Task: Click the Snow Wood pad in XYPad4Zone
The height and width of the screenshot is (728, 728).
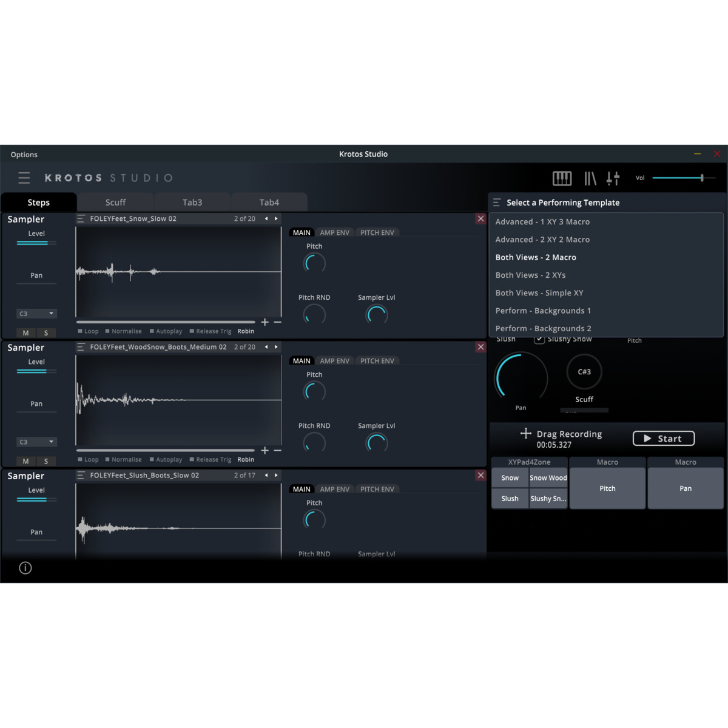Action: 548,477
